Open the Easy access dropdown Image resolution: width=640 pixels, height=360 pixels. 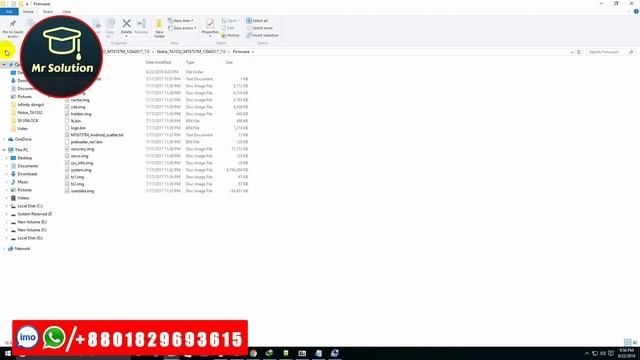(x=182, y=28)
